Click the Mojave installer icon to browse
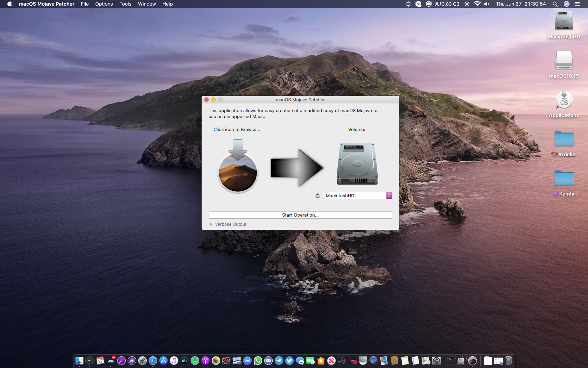Screen dimensions: 588x368 click(238, 166)
